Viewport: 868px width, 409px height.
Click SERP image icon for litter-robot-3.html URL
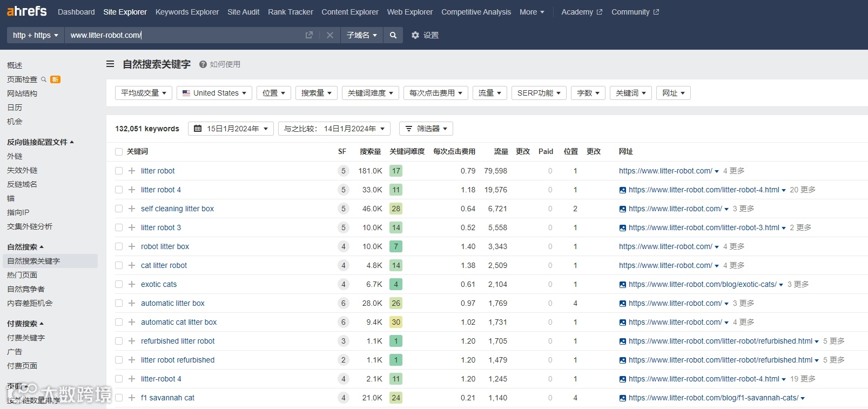tap(623, 228)
